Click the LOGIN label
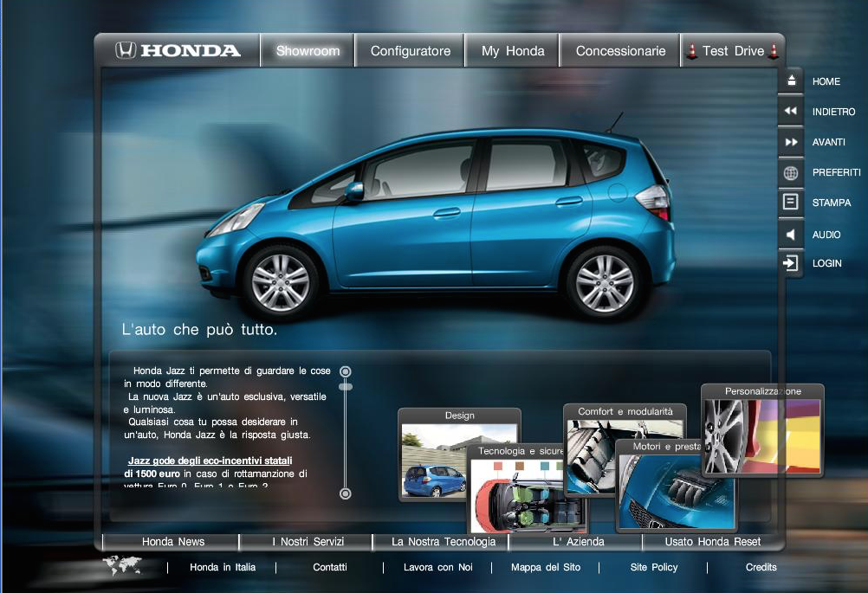Viewport: 868px width, 593px height. click(x=826, y=263)
